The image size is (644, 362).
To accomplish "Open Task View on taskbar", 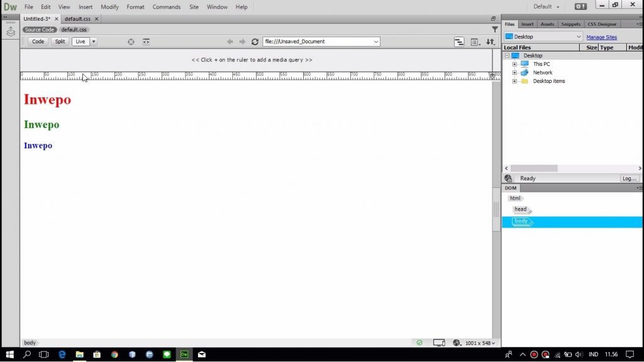I will tap(43, 354).
